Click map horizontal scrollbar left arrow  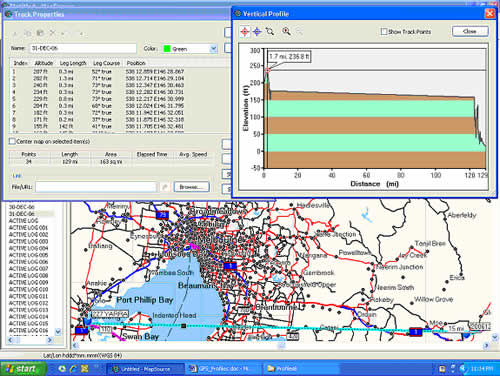[x=75, y=346]
